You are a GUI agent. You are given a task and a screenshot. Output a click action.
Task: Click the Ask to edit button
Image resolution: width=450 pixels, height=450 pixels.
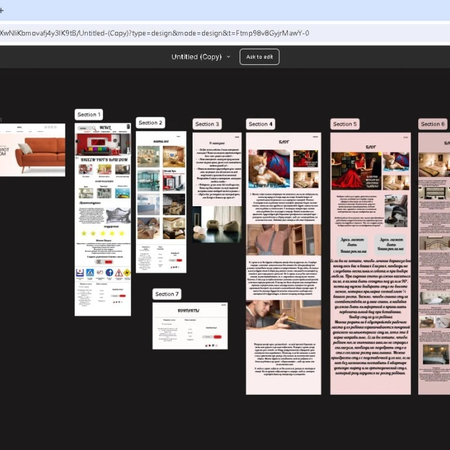pos(259,57)
